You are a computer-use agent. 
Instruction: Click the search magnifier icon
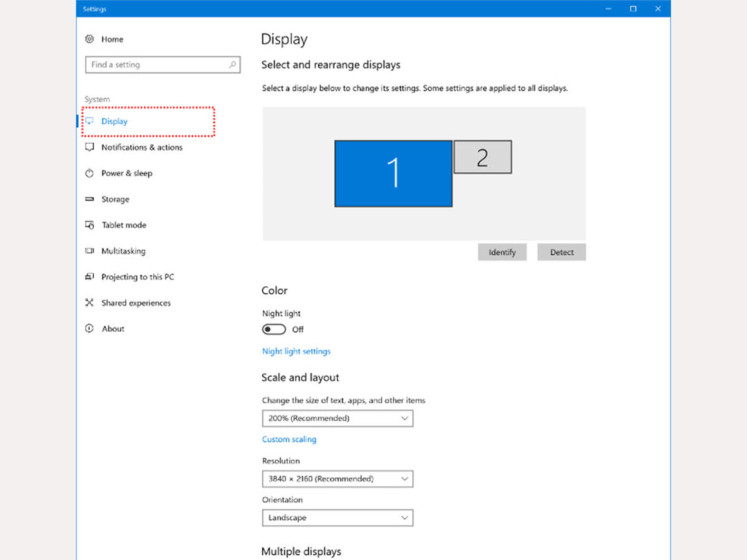click(232, 65)
